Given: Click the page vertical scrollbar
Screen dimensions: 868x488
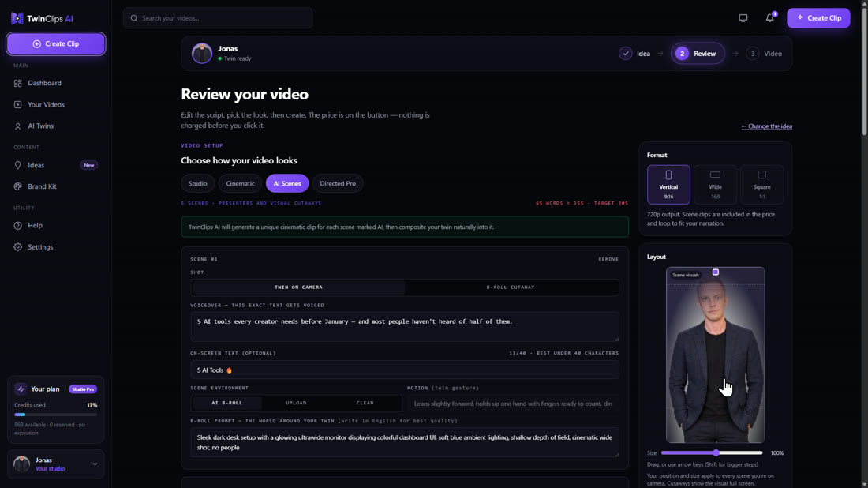Looking at the screenshot, I should [864, 72].
